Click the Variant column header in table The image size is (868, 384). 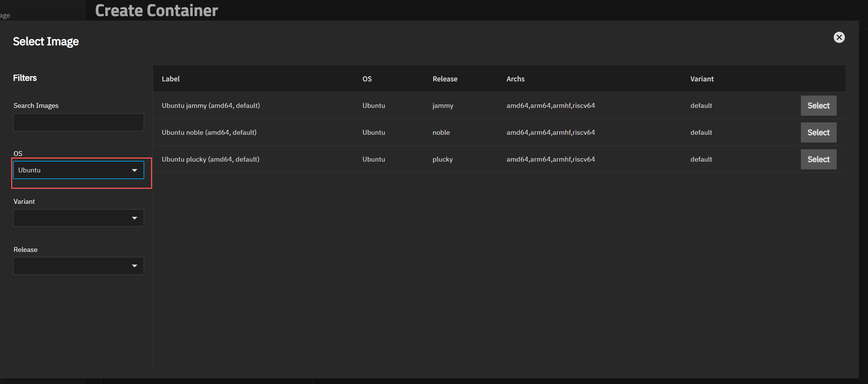[x=702, y=79]
